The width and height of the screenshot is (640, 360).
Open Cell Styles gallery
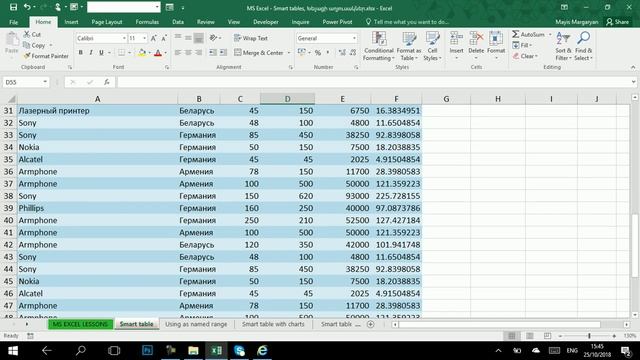(432, 46)
